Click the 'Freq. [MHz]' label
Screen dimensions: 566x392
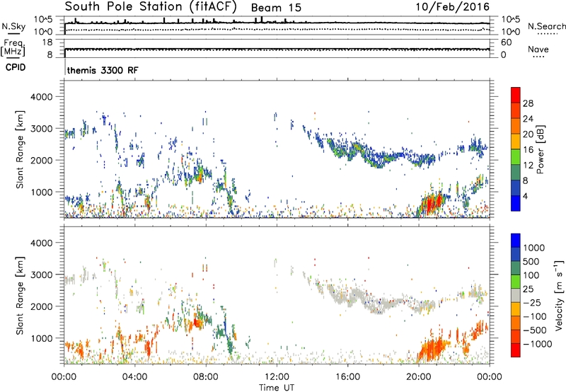(x=13, y=47)
